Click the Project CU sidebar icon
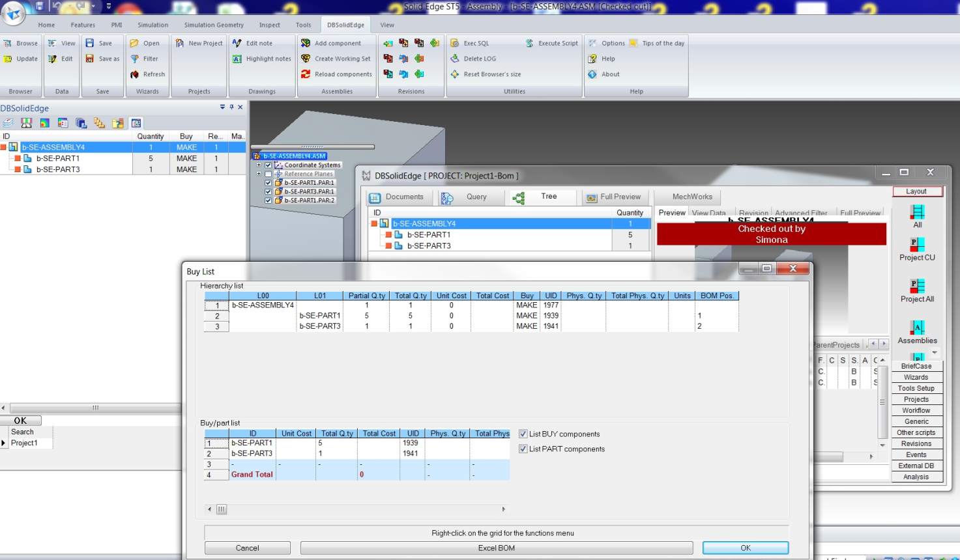960x560 pixels. click(918, 245)
